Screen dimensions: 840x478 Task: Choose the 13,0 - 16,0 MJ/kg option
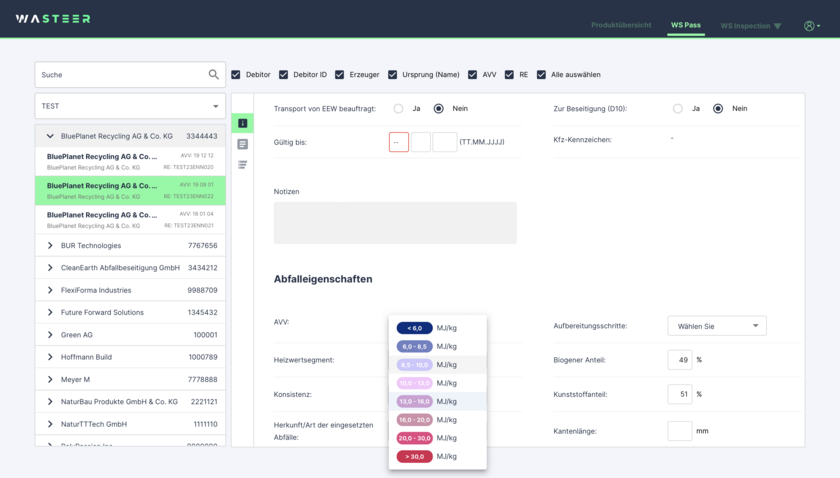tap(438, 401)
